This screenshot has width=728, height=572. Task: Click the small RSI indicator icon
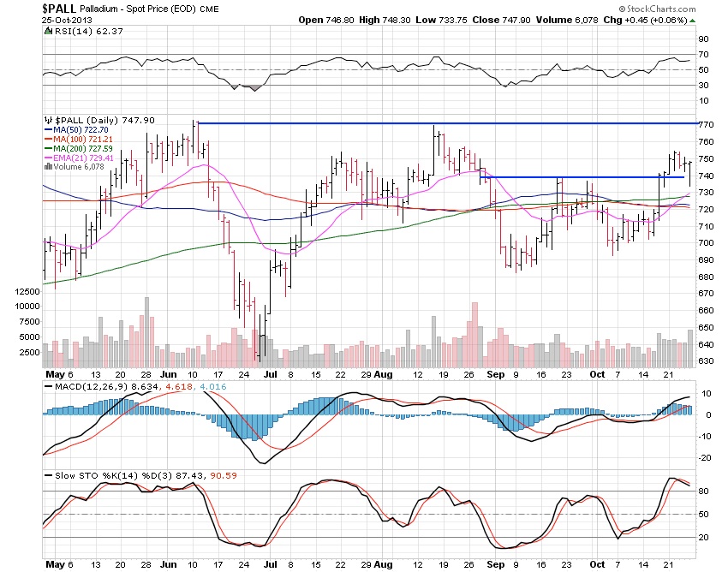pos(48,31)
